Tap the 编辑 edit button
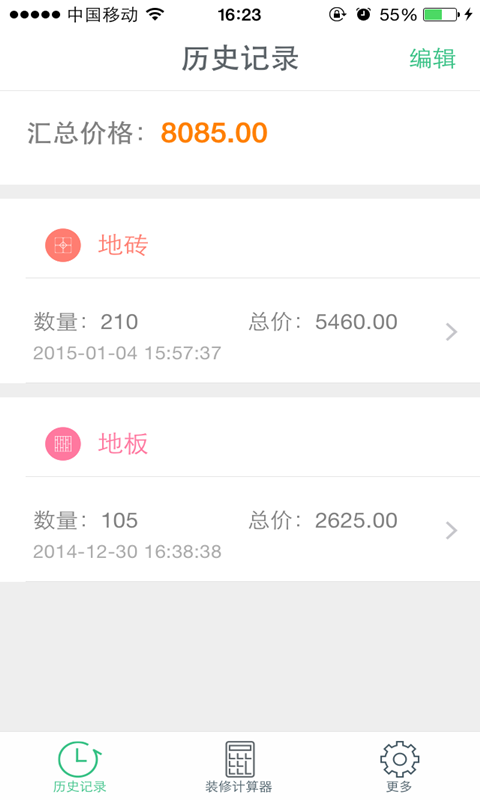480x800 pixels. 433,58
